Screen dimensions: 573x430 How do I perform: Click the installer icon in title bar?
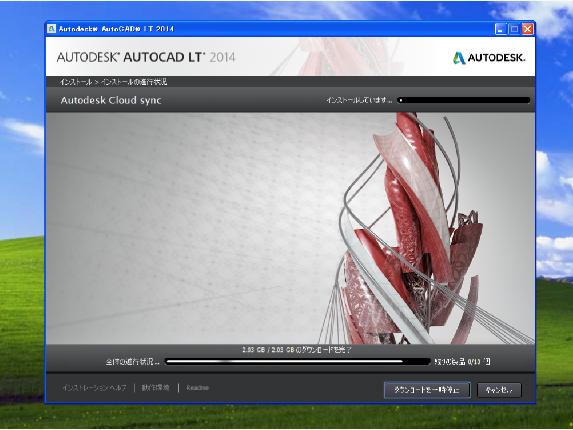tap(52, 29)
